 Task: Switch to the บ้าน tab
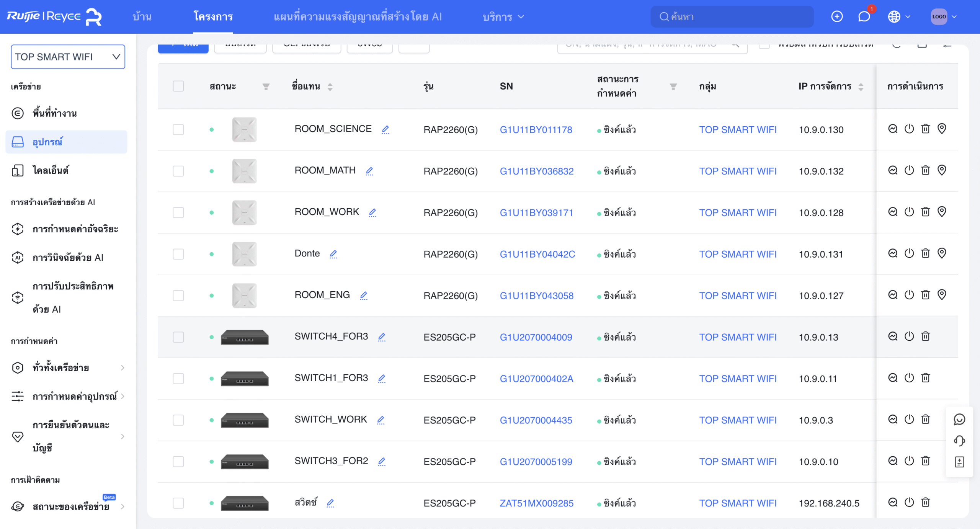click(x=142, y=17)
